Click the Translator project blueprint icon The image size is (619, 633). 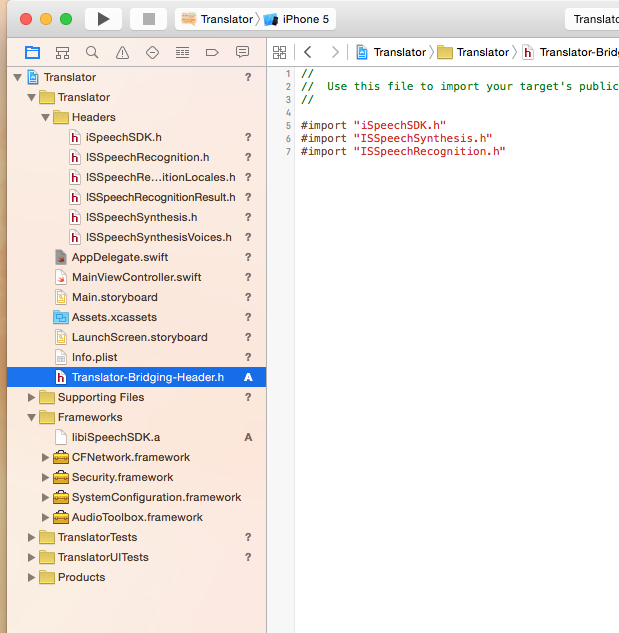(x=33, y=77)
